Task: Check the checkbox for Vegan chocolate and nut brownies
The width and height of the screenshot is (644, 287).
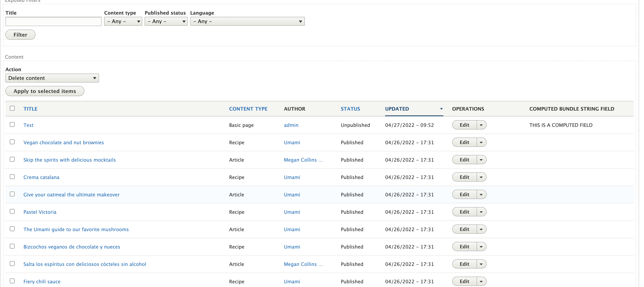Action: click(12, 142)
